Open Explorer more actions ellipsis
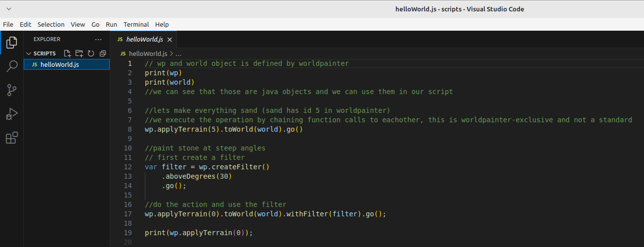644x247 pixels. [x=98, y=39]
